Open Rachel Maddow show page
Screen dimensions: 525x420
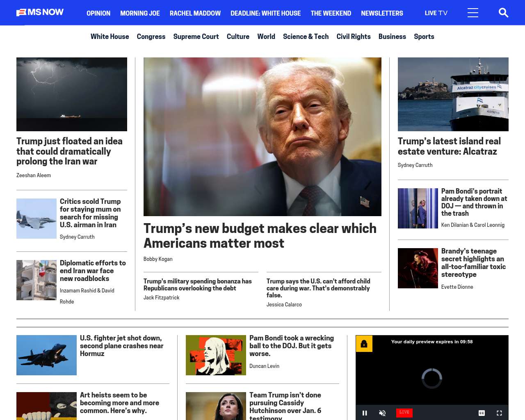(x=195, y=13)
